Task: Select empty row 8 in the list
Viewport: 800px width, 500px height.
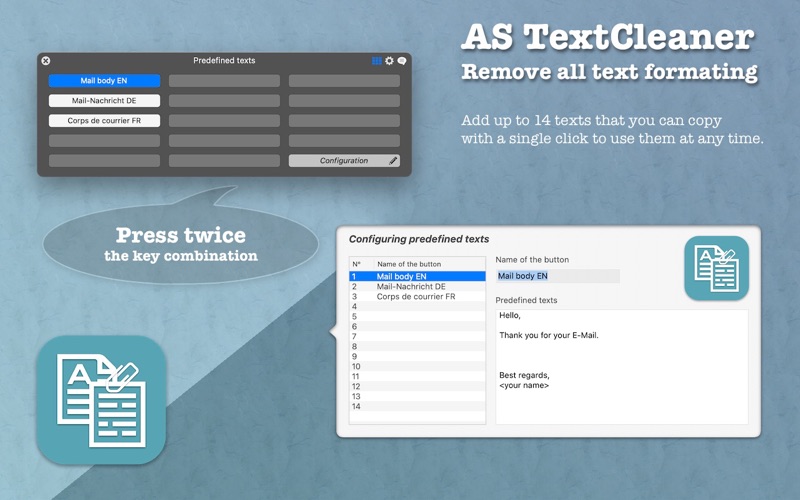Action: point(417,346)
